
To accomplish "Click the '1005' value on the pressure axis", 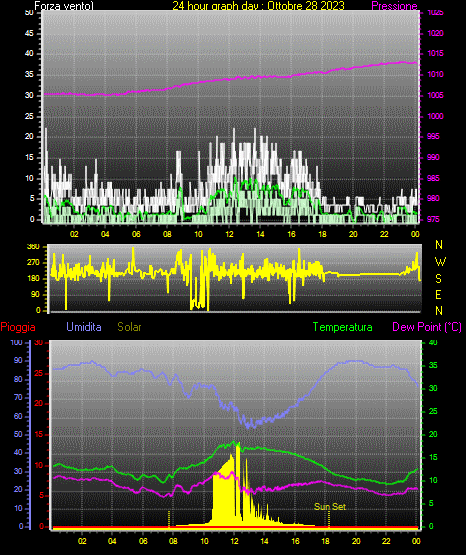I will [x=435, y=95].
